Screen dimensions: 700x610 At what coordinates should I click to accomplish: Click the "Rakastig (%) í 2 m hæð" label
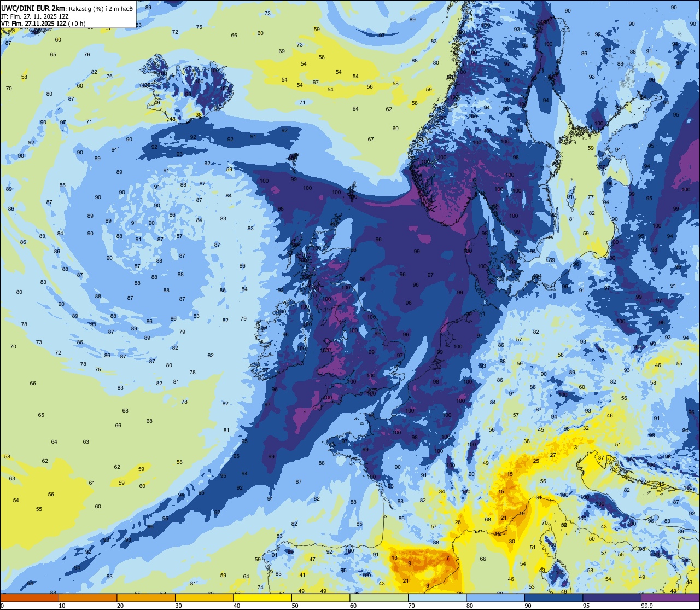101,8
